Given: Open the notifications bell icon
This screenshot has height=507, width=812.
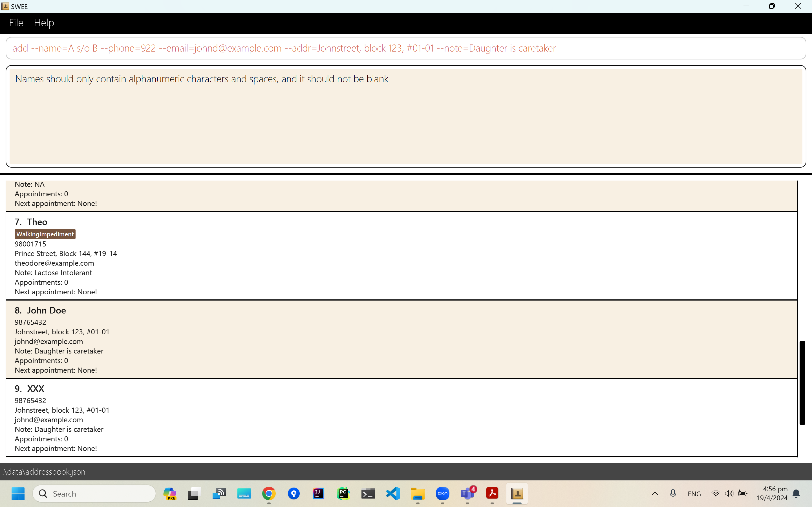Looking at the screenshot, I should (x=796, y=493).
